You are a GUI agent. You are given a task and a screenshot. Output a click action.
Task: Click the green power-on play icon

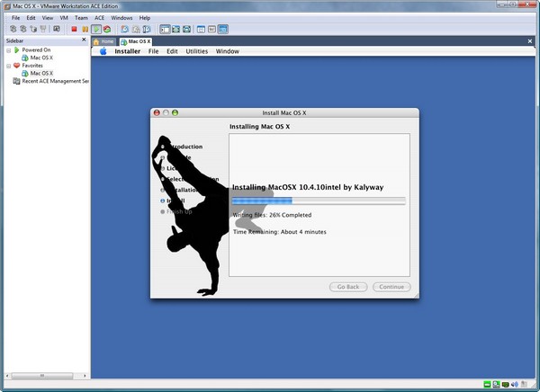pyautogui.click(x=96, y=30)
